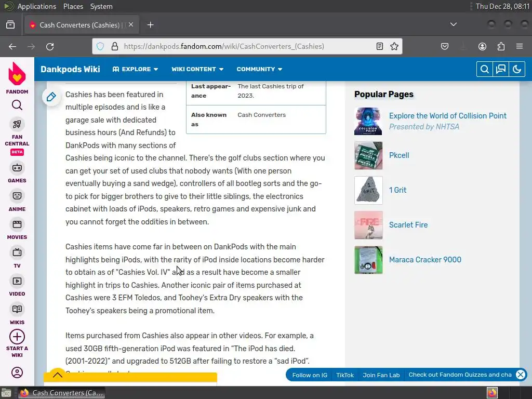Open Firefox View tab icon
The width and height of the screenshot is (532, 399).
point(10,25)
